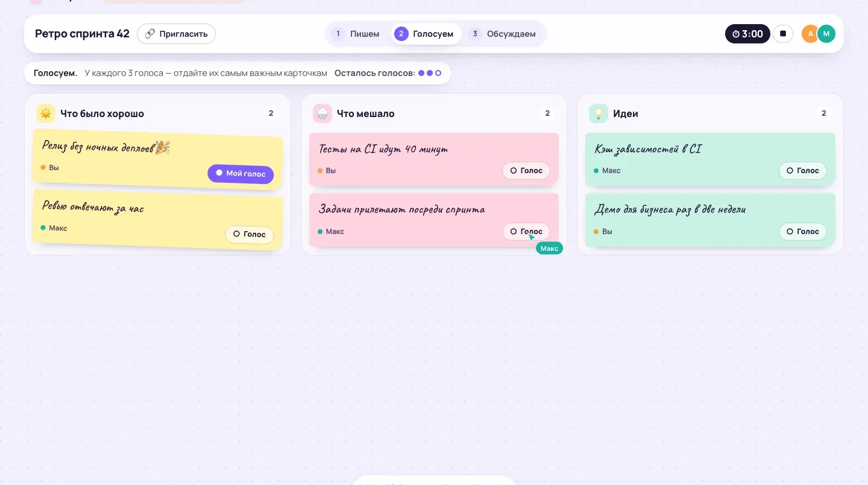The width and height of the screenshot is (868, 485).
Task: Invite teammates with the "Пригласить" button
Action: (176, 34)
